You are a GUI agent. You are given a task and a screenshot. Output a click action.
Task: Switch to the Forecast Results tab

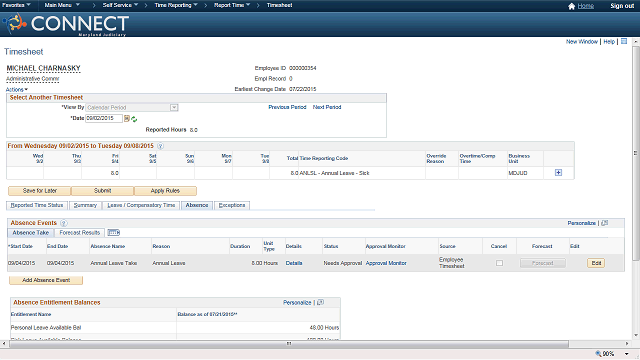click(x=80, y=233)
